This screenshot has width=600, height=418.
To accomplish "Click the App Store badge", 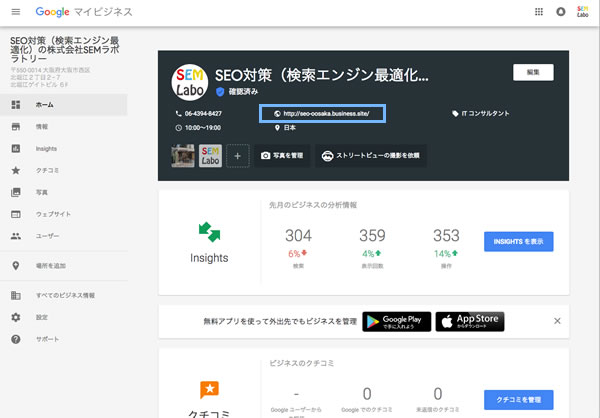I will tap(470, 322).
